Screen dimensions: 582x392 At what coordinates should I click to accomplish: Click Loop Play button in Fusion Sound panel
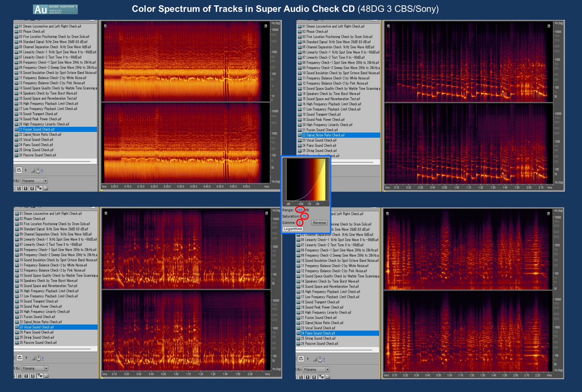[19, 170]
